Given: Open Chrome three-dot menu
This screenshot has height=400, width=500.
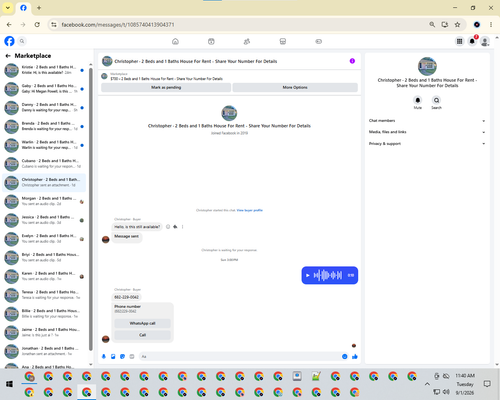Looking at the screenshot, I should (491, 24).
